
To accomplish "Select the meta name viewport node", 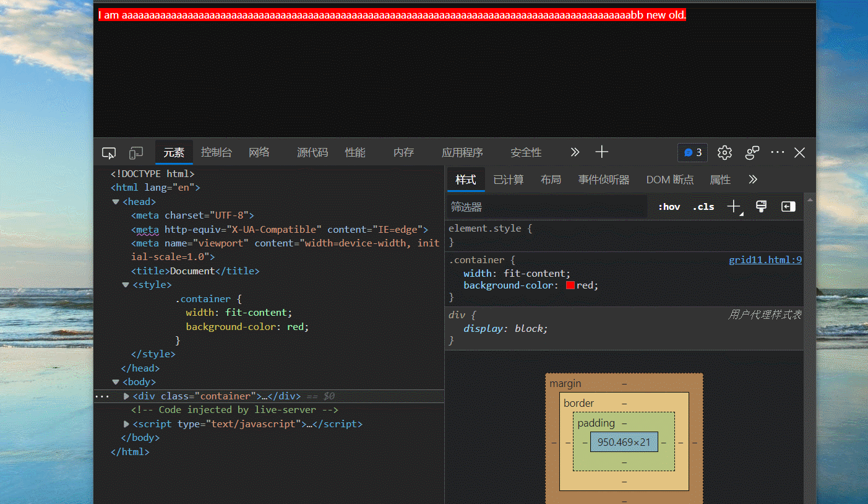I will click(x=285, y=250).
